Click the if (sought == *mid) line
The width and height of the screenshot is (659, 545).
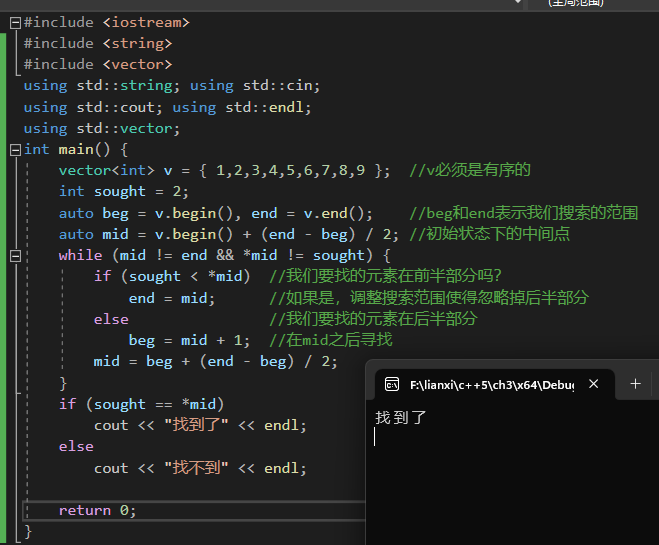141,404
